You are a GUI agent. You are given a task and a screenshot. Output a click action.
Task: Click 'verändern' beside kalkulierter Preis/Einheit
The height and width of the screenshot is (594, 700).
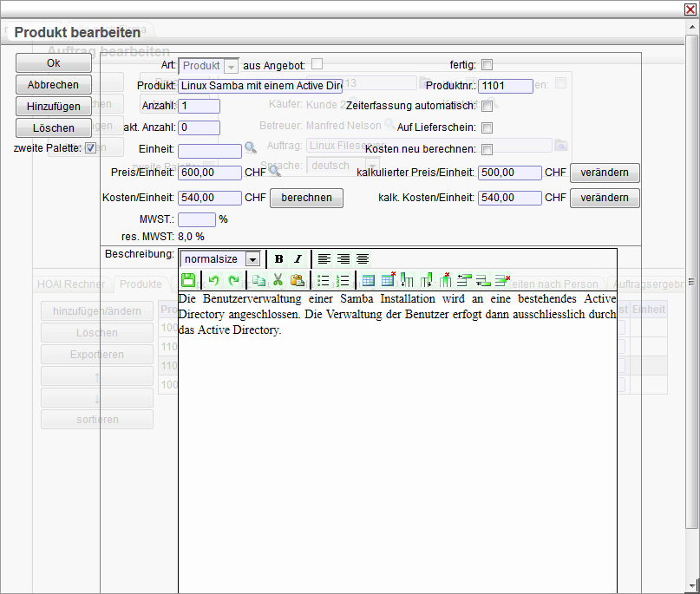click(x=605, y=173)
